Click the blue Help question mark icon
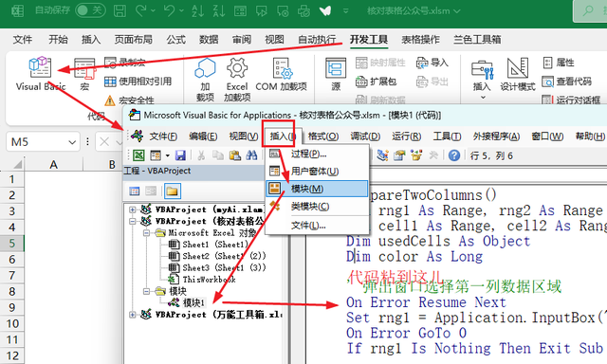This screenshot has height=364, width=607. (454, 155)
